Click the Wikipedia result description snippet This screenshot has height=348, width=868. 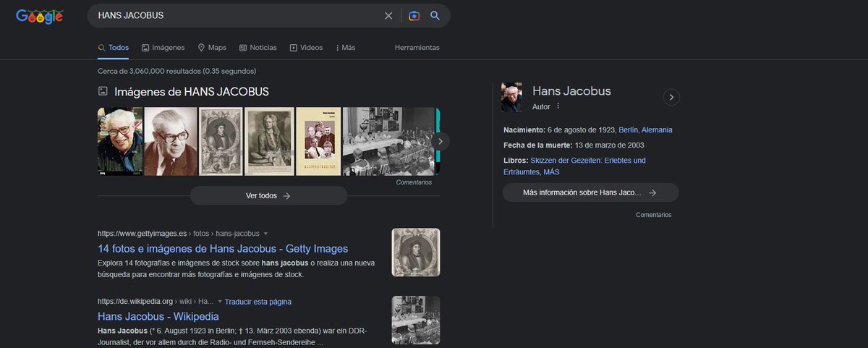click(x=233, y=336)
